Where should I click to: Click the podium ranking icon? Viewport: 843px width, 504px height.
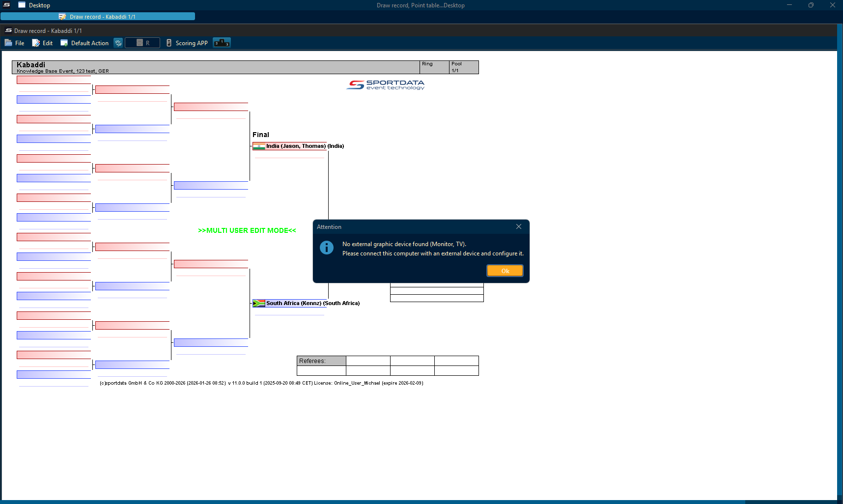coord(222,43)
